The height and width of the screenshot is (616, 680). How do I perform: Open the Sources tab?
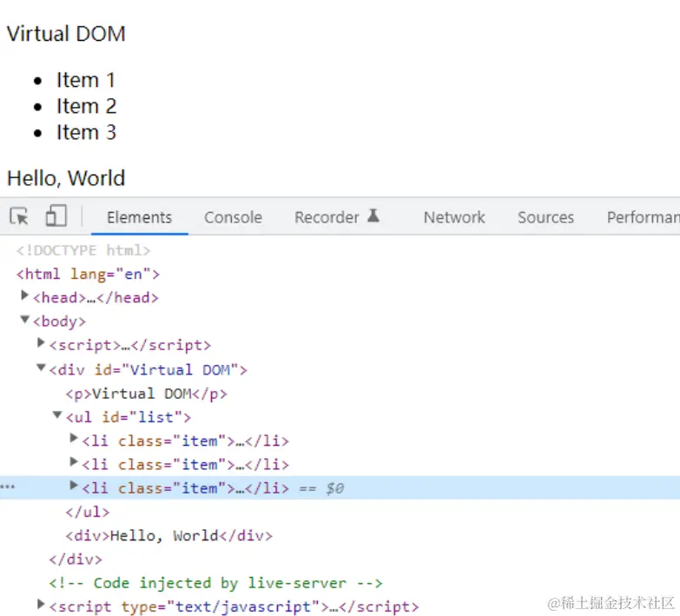(545, 217)
